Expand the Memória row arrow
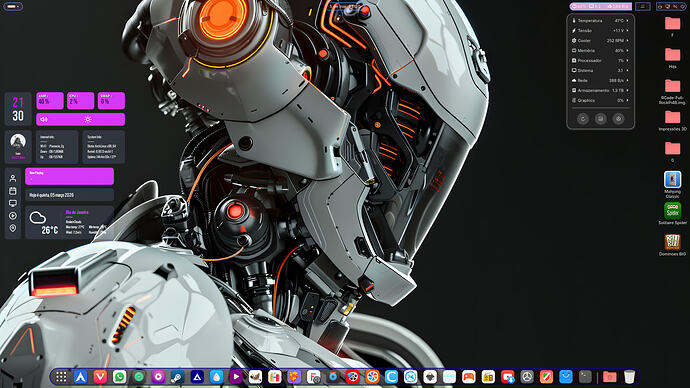Image resolution: width=690 pixels, height=388 pixels. [628, 51]
